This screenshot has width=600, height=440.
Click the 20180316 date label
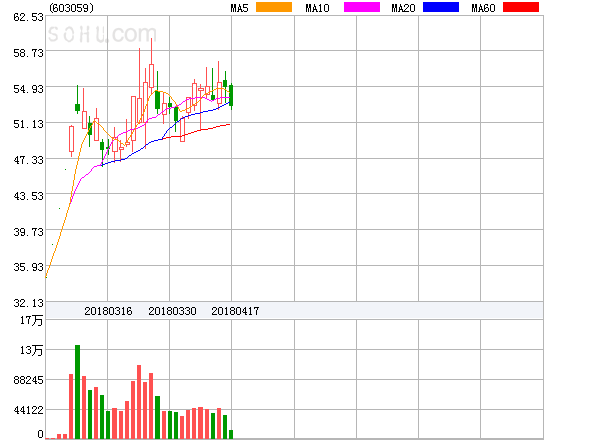[x=108, y=311]
